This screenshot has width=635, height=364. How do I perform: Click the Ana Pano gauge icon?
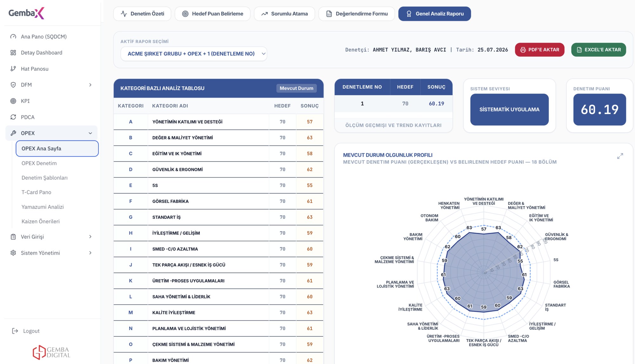13,36
